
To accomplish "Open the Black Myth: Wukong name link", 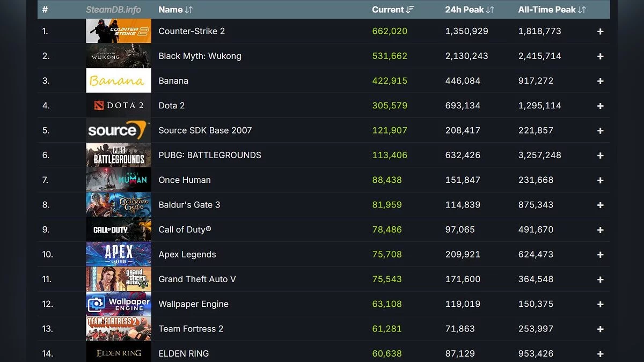I will (x=200, y=56).
